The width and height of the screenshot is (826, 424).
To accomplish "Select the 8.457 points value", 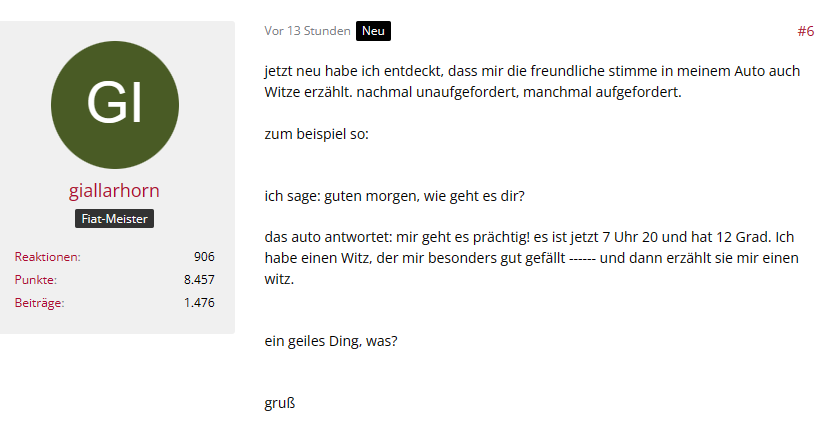I will (x=199, y=280).
